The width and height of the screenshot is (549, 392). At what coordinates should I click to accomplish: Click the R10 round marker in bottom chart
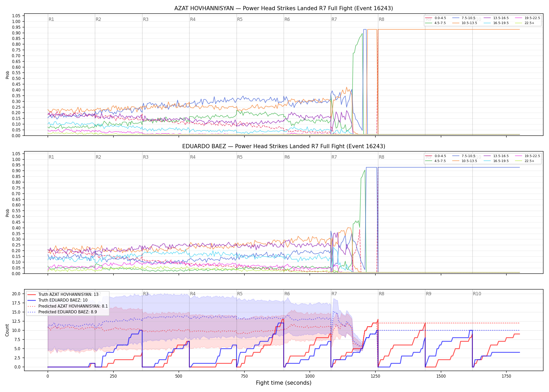click(x=477, y=294)
